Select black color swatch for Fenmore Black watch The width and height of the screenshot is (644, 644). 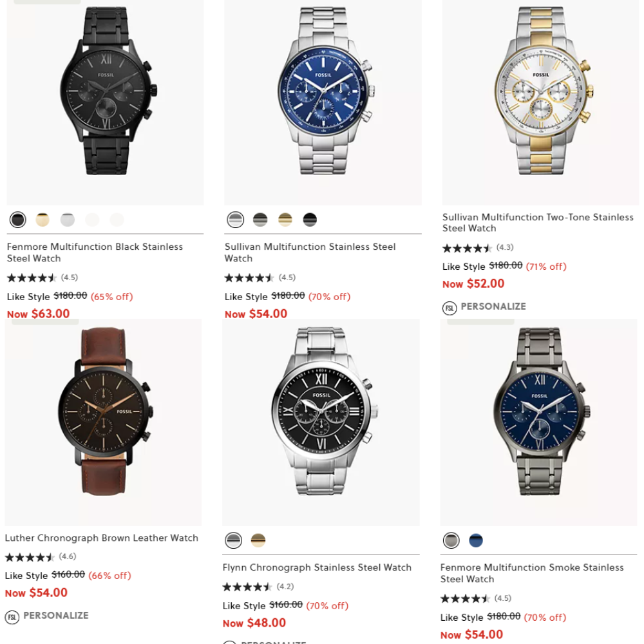coord(17,220)
